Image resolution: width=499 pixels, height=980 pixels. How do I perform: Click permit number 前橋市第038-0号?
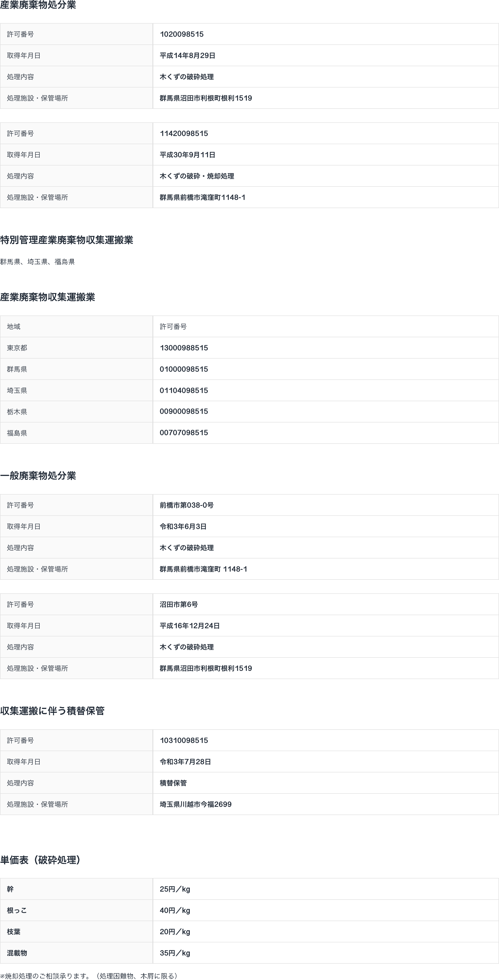point(186,505)
